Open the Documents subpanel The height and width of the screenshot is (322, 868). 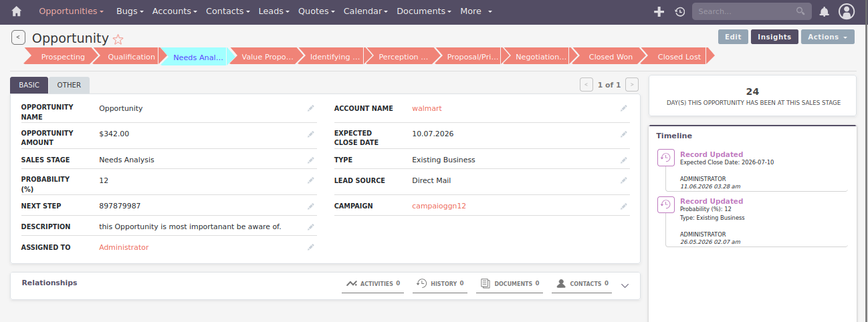(x=510, y=284)
